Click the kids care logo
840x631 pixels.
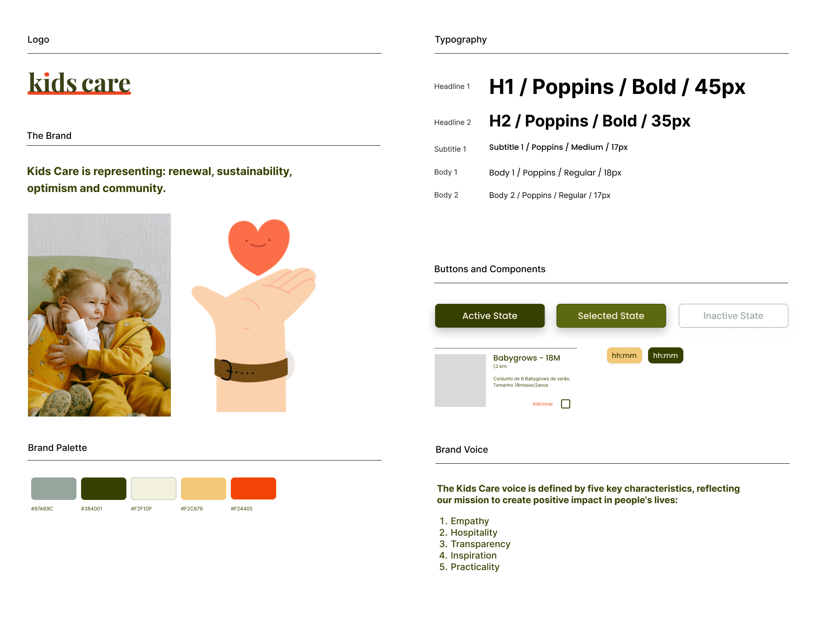pyautogui.click(x=79, y=83)
